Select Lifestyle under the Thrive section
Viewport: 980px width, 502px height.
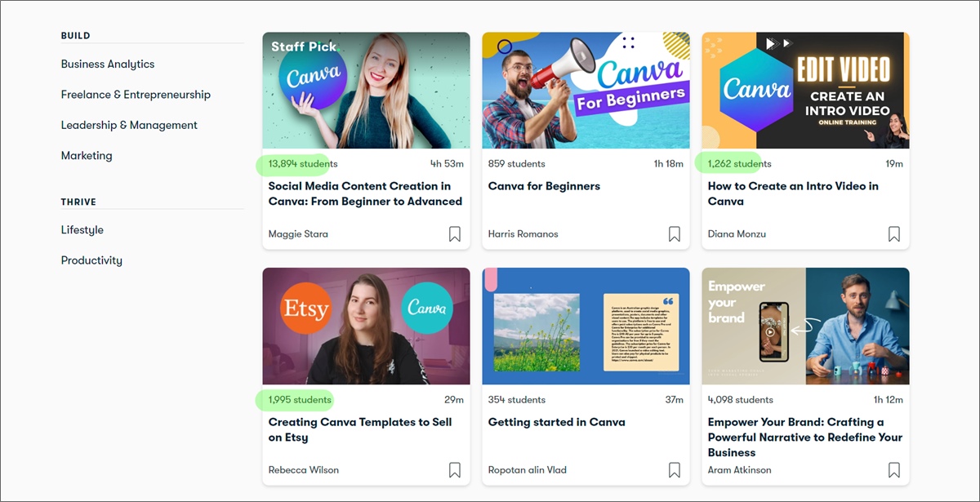[x=82, y=229]
